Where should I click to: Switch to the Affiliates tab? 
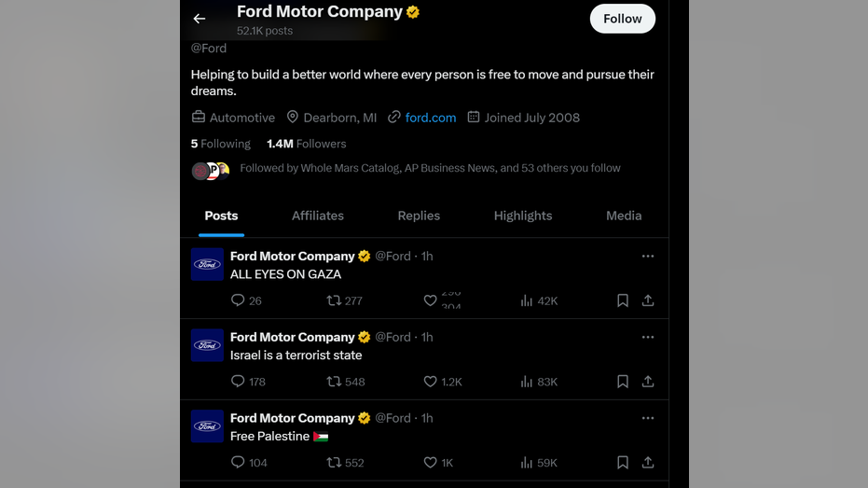(x=318, y=216)
